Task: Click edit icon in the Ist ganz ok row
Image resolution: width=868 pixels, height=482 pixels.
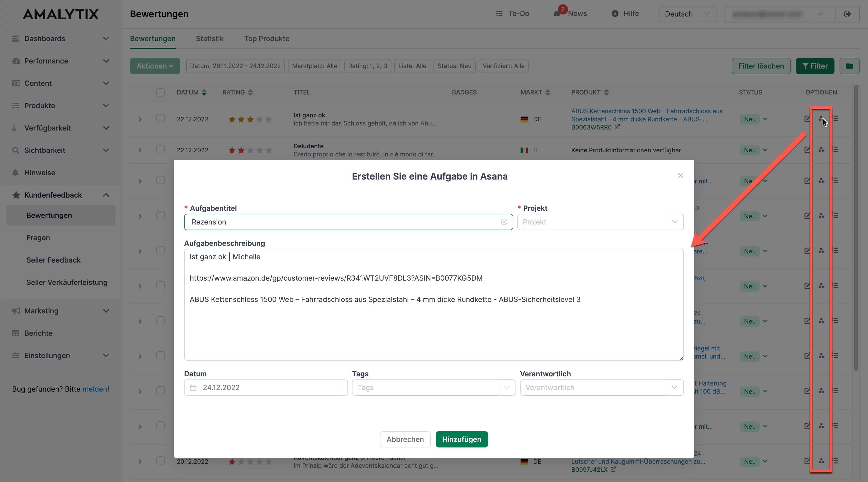Action: [807, 119]
